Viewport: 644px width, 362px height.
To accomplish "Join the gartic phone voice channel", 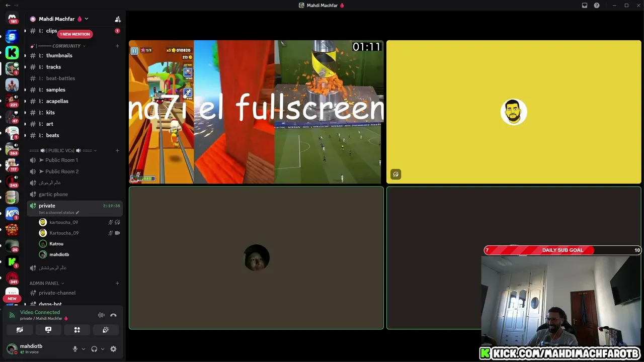I will (74, 194).
